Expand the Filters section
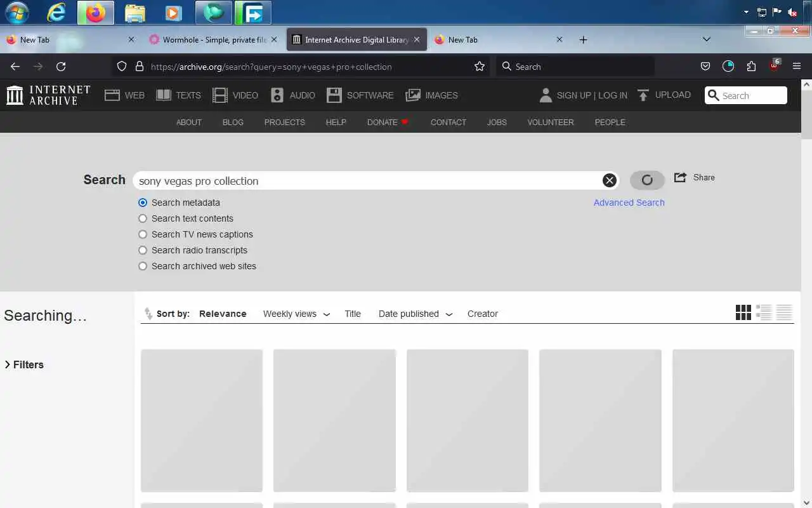 click(x=24, y=364)
